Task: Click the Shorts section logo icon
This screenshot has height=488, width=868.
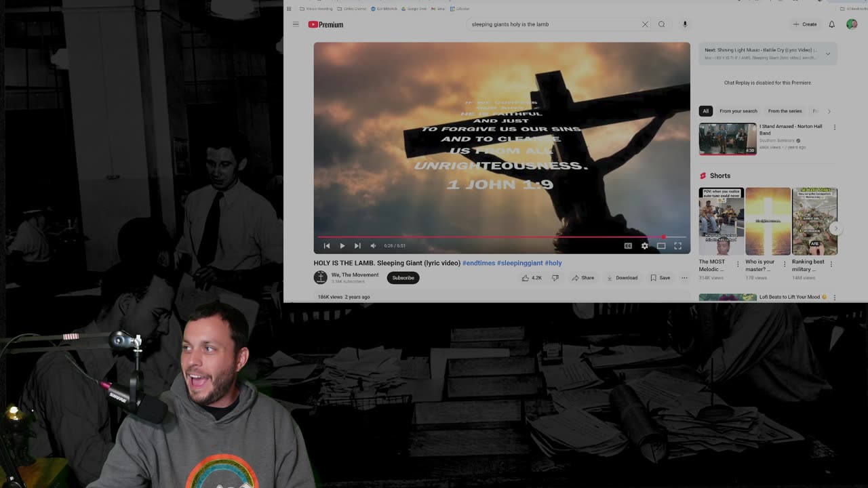Action: (x=703, y=176)
